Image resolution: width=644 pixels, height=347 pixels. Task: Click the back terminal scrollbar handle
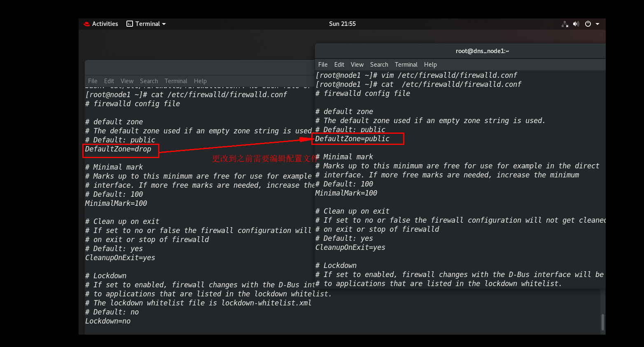[x=603, y=322]
